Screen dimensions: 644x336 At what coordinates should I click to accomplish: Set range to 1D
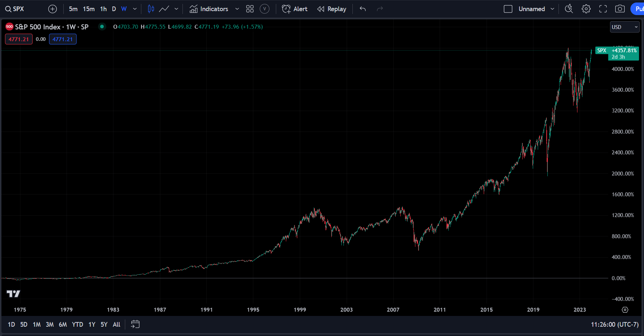point(11,325)
